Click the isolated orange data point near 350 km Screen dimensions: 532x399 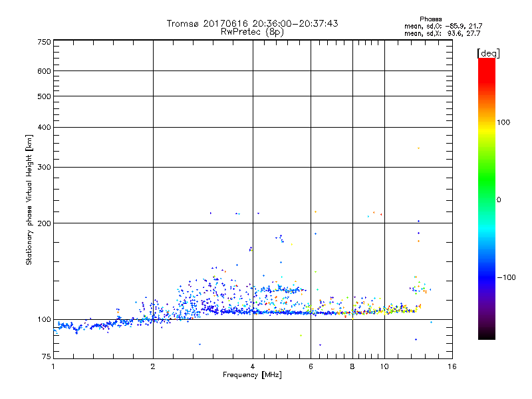(x=419, y=148)
